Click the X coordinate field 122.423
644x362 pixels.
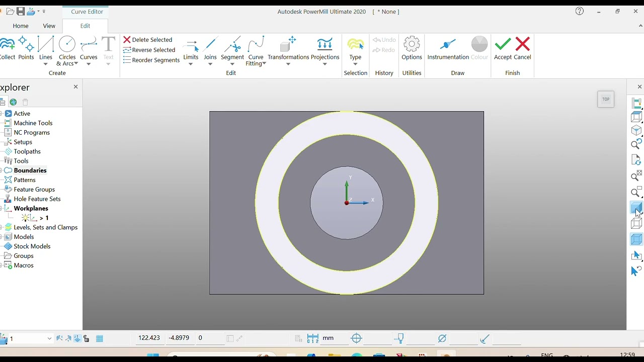[x=150, y=338]
